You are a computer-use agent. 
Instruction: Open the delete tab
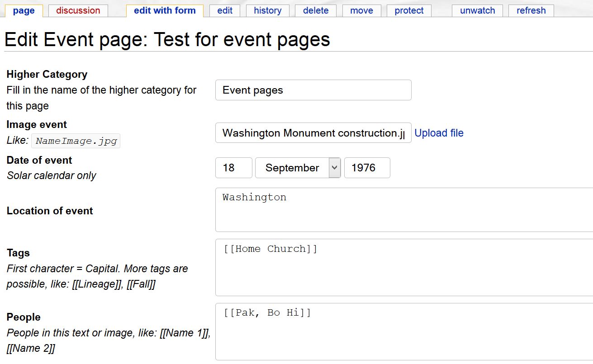tap(315, 10)
